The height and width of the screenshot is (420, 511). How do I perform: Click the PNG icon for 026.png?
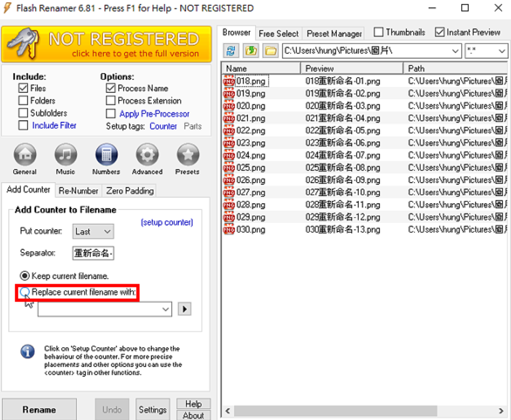pos(229,180)
